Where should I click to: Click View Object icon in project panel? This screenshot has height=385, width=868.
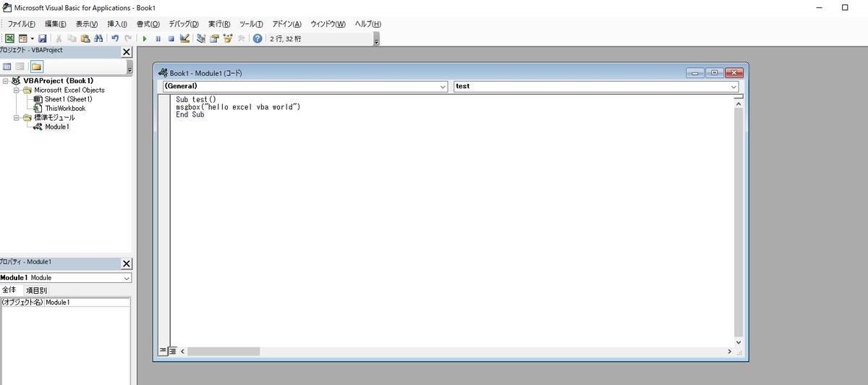(20, 67)
